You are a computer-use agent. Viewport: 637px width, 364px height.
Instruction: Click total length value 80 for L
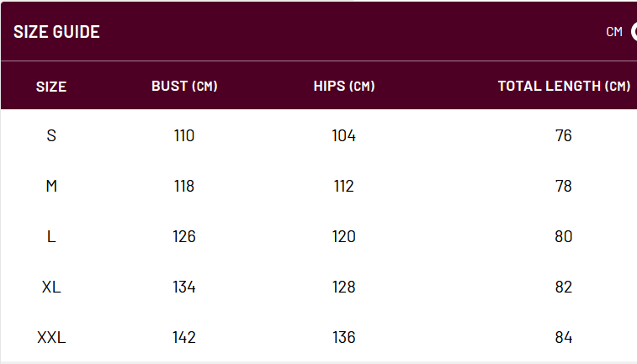pos(564,236)
